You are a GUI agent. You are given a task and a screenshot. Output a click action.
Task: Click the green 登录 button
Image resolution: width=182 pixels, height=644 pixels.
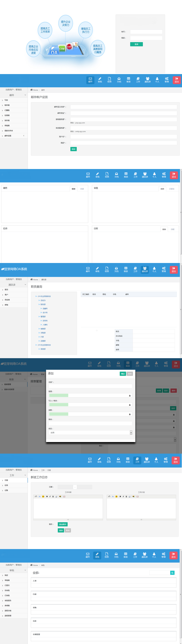coord(136,44)
